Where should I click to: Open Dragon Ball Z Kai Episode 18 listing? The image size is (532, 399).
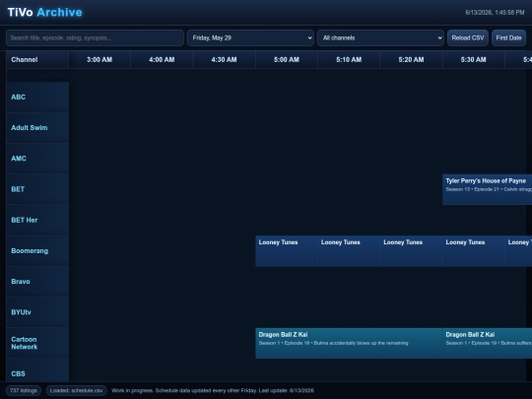click(x=349, y=343)
